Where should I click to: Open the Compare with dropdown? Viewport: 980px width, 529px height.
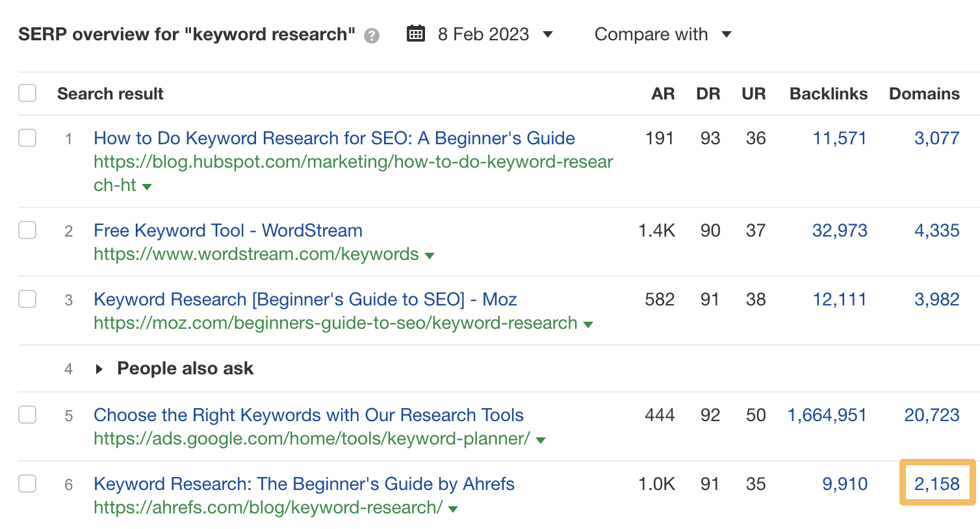click(x=663, y=34)
